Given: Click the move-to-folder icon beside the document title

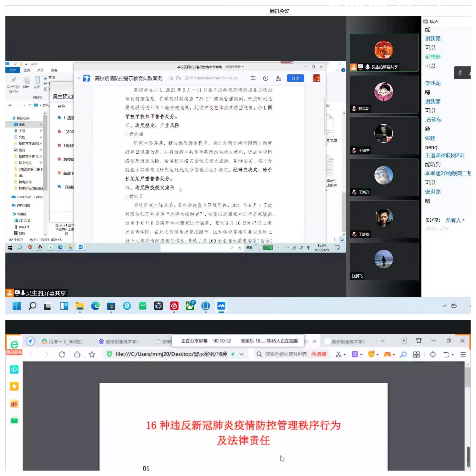Looking at the screenshot, I should point(179,78).
